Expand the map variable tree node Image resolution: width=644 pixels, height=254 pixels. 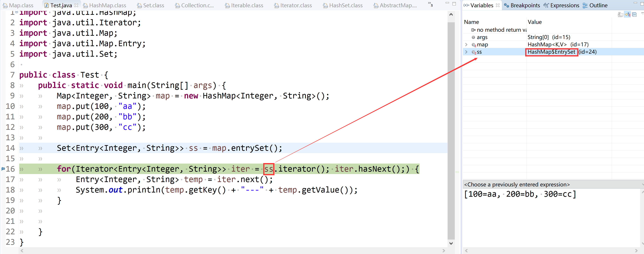click(x=466, y=44)
